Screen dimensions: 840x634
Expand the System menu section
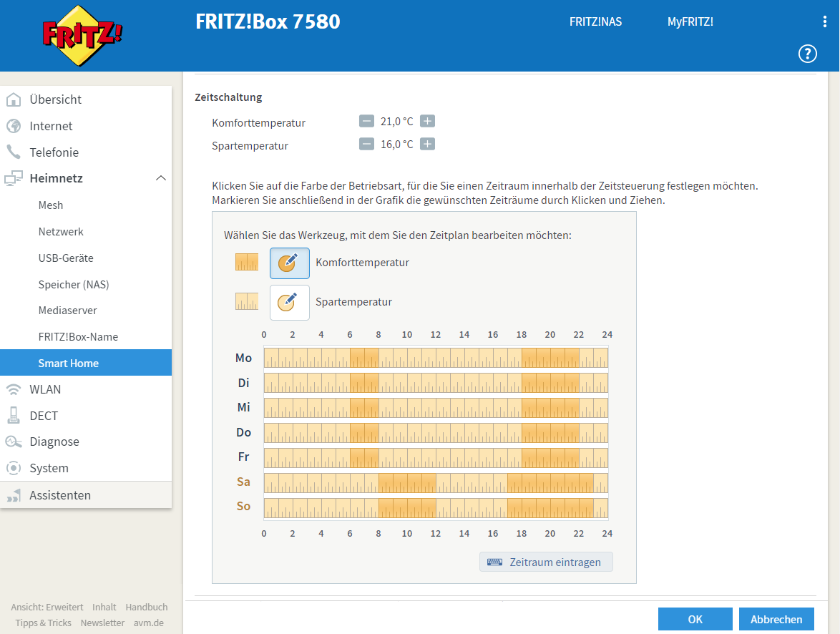coord(49,468)
